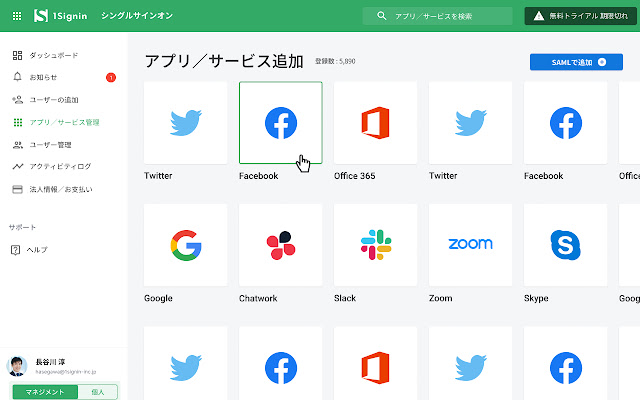Viewport: 640px width, 400px height.
Task: Click the Skype text label
Action: click(x=536, y=298)
